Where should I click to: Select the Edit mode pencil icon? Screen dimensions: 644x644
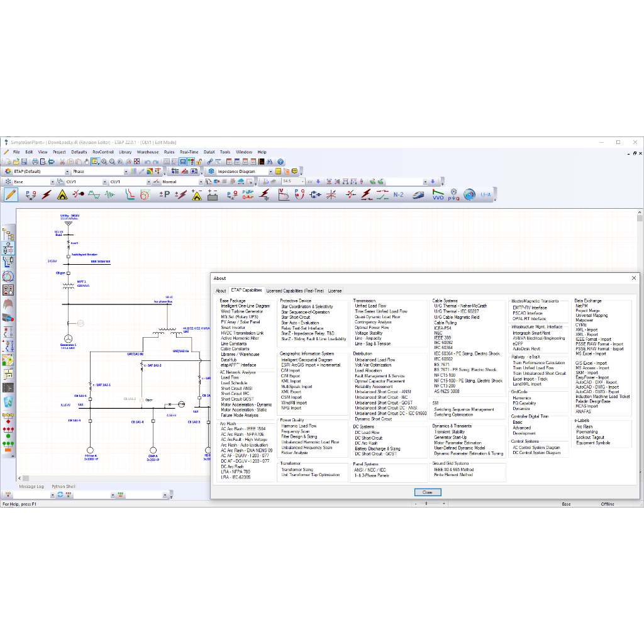[11, 195]
